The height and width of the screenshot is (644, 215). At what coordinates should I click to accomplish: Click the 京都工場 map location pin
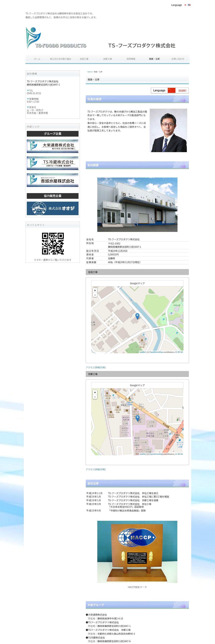pos(137,418)
